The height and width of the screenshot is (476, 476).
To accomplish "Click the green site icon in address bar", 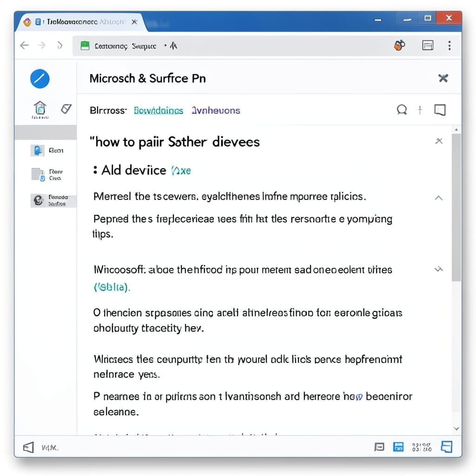I will [85, 46].
